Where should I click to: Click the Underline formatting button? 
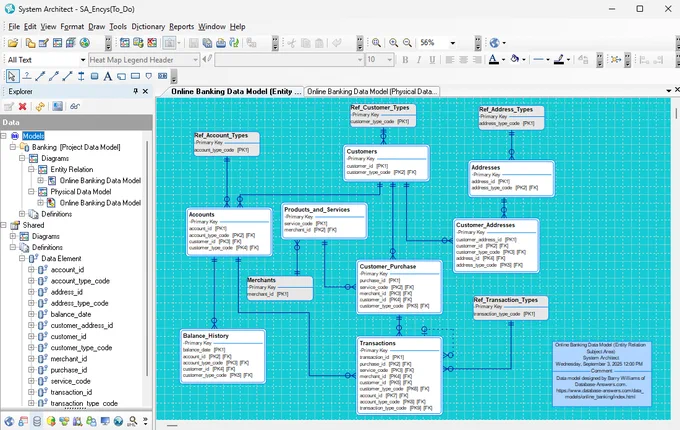(432, 60)
